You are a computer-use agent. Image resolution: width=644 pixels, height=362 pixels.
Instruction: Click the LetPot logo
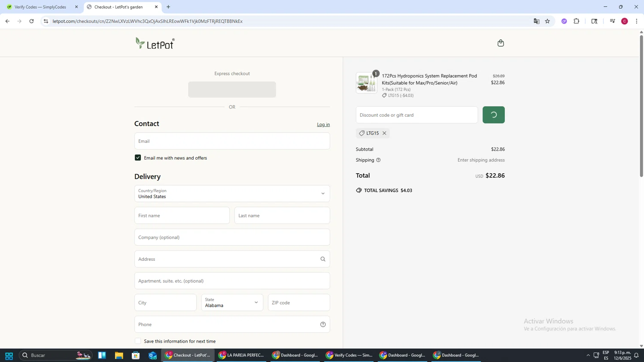pos(155,43)
